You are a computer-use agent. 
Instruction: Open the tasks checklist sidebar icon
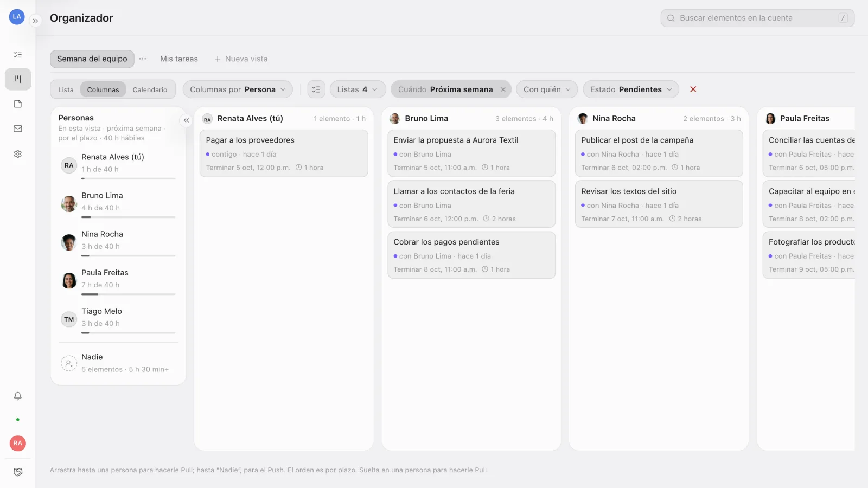click(x=18, y=54)
